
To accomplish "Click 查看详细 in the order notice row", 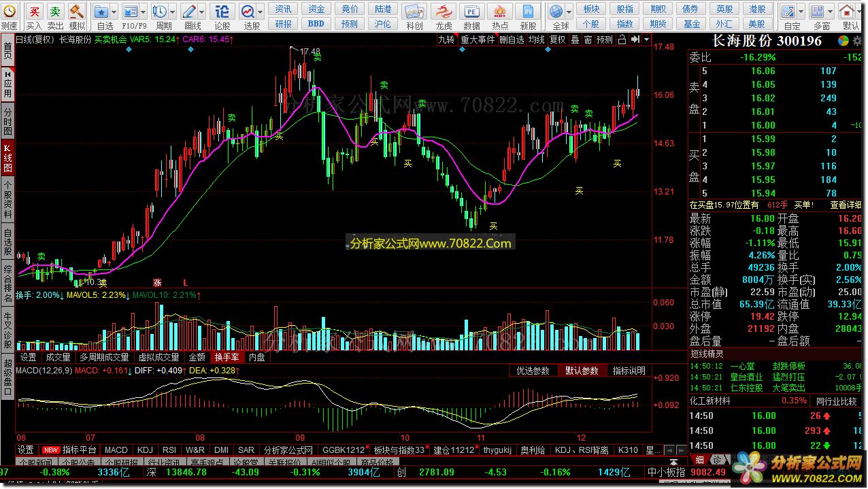I will coord(846,205).
